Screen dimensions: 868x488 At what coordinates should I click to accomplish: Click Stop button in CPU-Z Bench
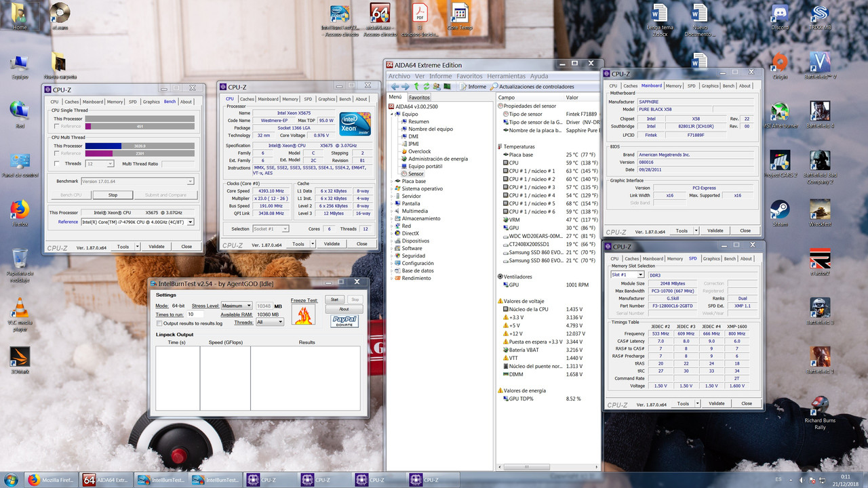pyautogui.click(x=113, y=195)
